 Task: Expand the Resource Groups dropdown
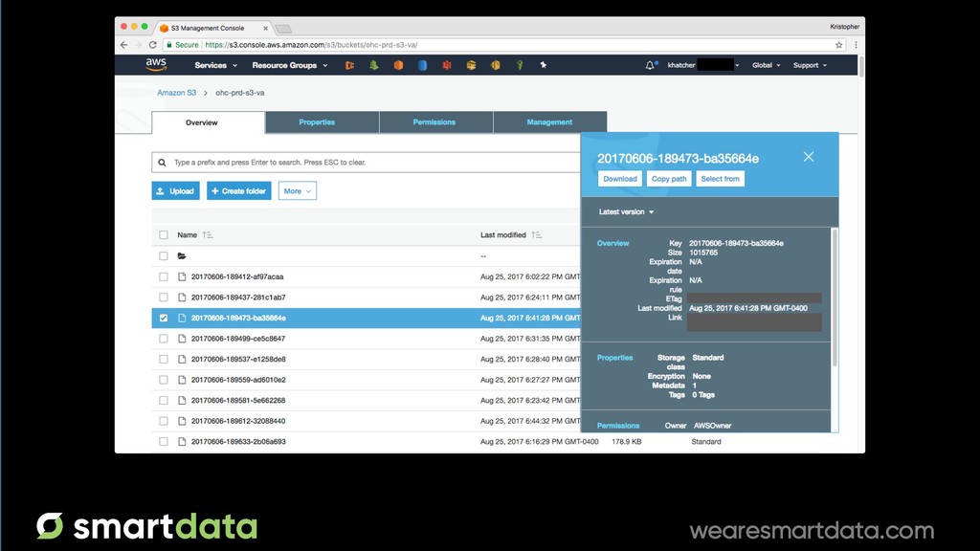(x=289, y=65)
